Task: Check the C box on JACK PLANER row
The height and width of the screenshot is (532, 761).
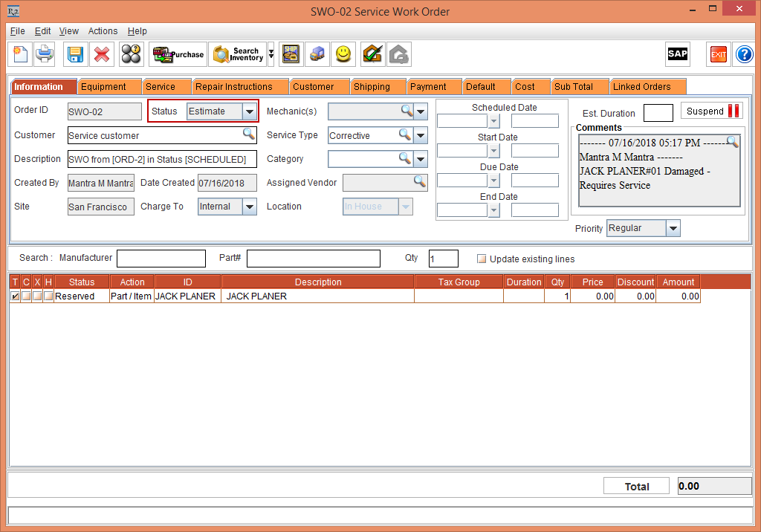Action: point(26,296)
